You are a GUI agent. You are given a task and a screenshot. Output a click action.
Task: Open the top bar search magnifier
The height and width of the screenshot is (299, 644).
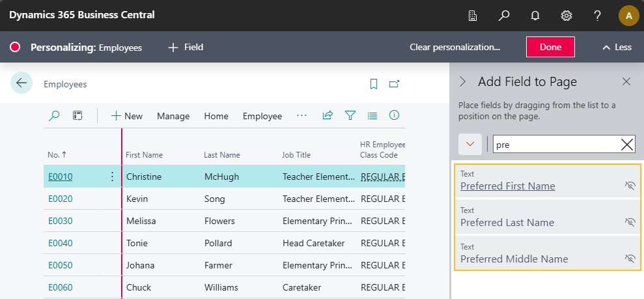pyautogui.click(x=503, y=16)
